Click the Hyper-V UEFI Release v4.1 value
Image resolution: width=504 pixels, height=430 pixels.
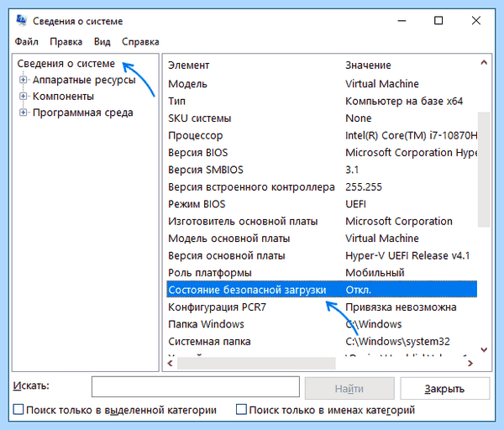(x=407, y=256)
